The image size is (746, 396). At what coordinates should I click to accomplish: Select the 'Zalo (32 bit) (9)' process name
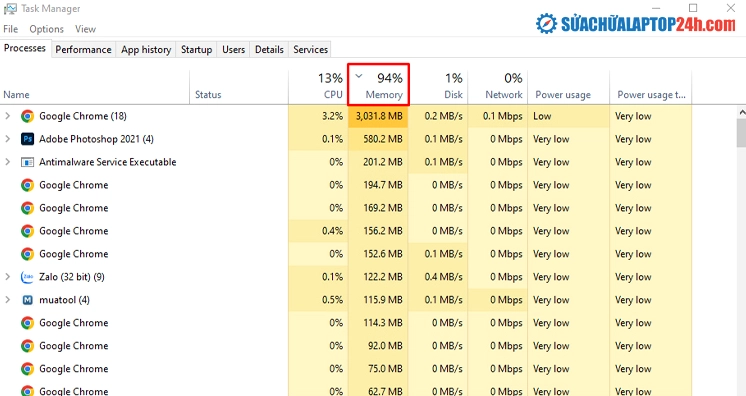point(72,277)
